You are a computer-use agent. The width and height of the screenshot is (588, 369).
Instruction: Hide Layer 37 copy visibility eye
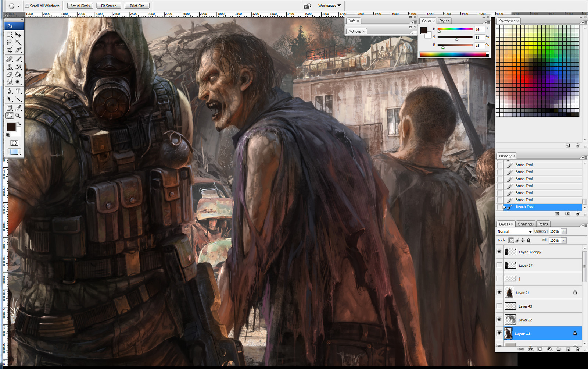tap(499, 252)
